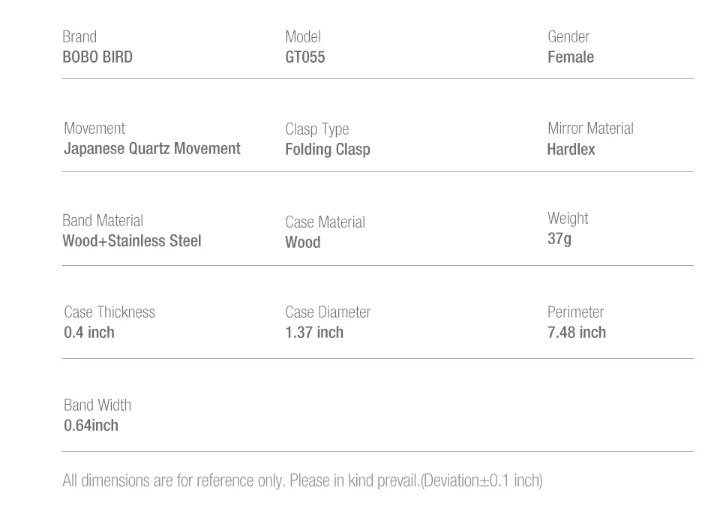Select the GT055 model number text
This screenshot has width=726, height=521.
point(305,57)
